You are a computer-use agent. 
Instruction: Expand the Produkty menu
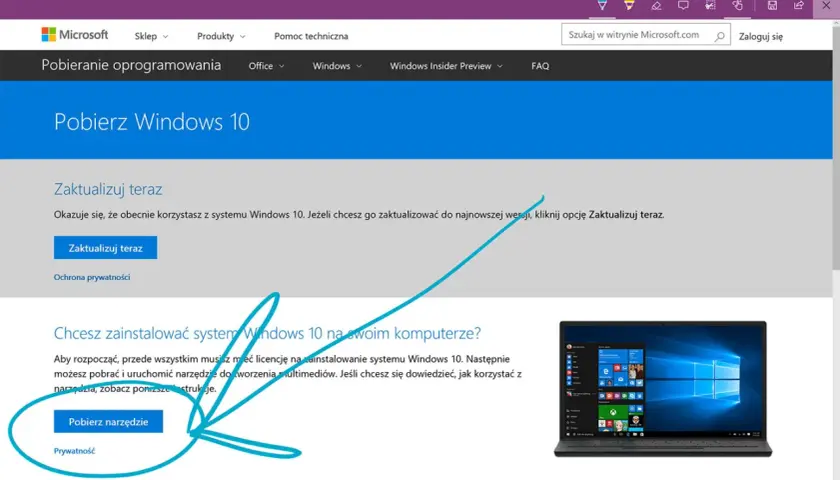pos(221,36)
